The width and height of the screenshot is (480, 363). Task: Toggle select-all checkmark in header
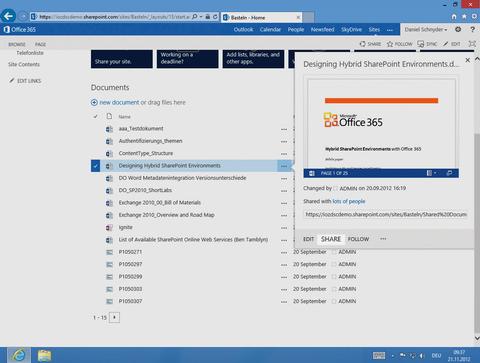coord(95,116)
